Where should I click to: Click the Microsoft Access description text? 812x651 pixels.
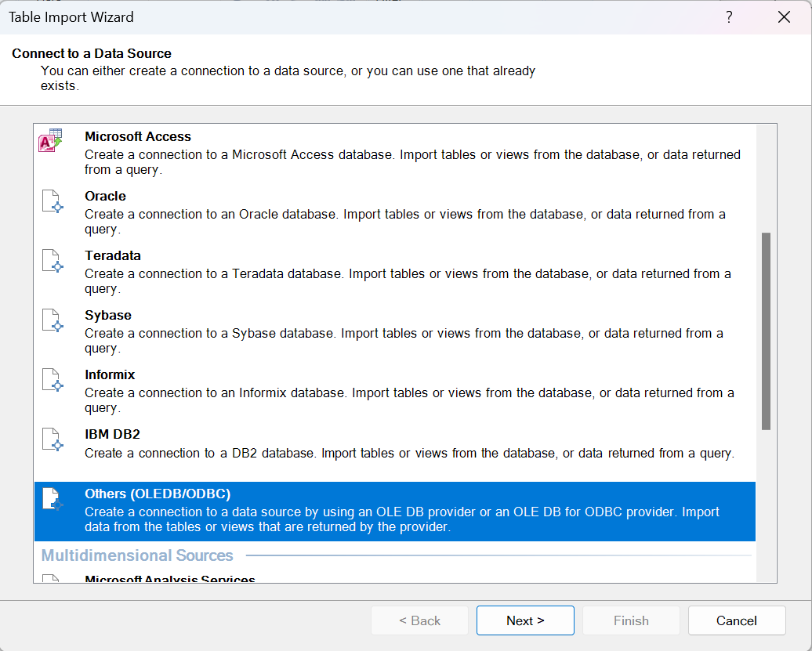pos(413,162)
